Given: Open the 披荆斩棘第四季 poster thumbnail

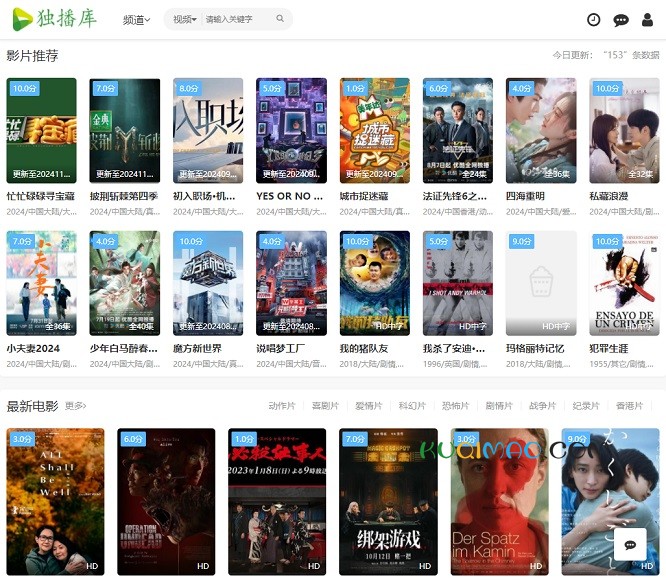Looking at the screenshot, I should 124,130.
